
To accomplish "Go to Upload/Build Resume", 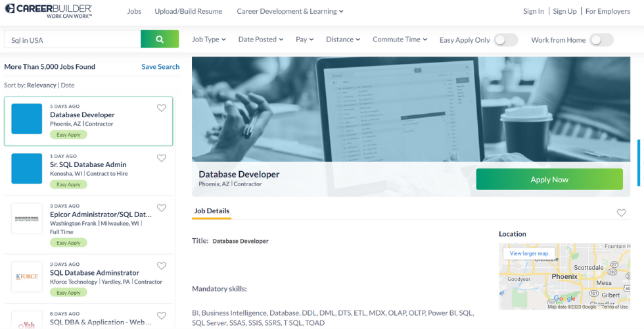I will pos(189,12).
